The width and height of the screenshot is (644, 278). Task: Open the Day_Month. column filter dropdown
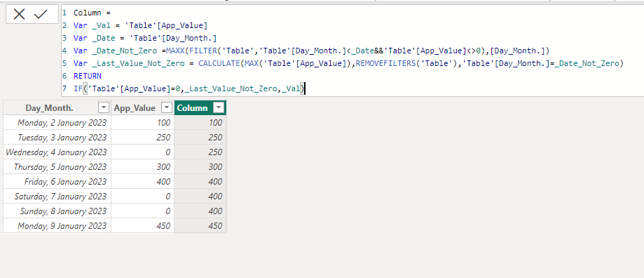coord(104,107)
